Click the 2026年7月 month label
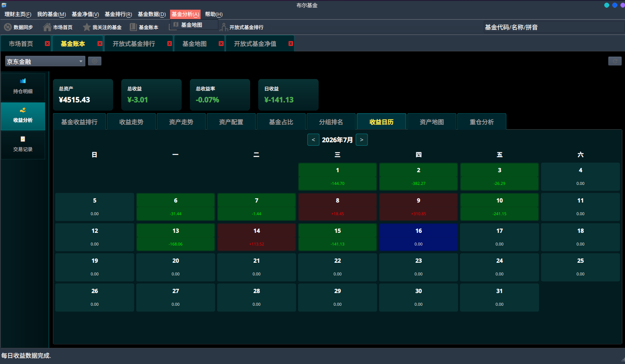This screenshot has height=364, width=625. coord(337,140)
